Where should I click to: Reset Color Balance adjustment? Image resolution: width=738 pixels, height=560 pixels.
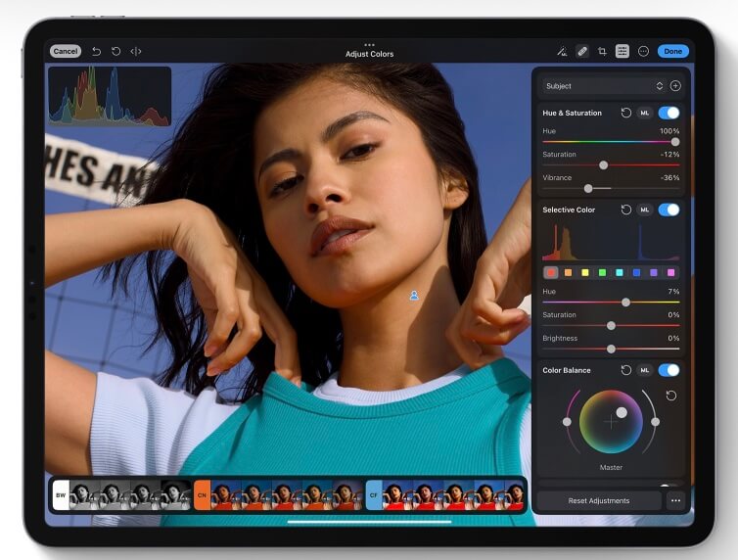(x=626, y=370)
